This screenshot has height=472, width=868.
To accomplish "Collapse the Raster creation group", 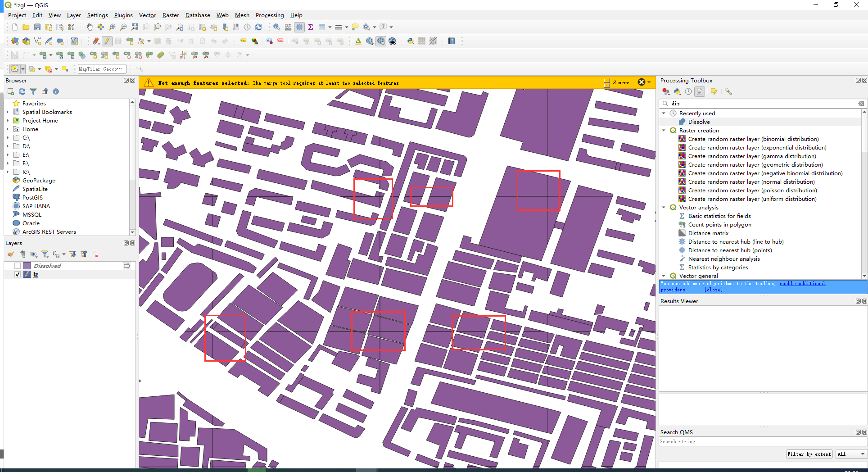I will pyautogui.click(x=664, y=131).
